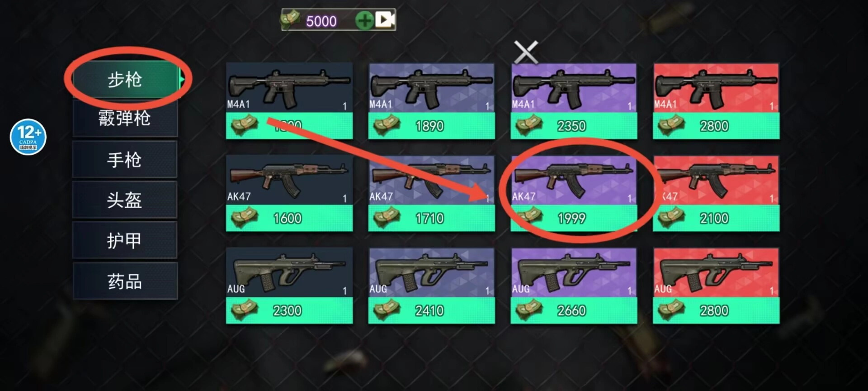
Task: Tap the green plus add-cash icon
Action: pos(364,20)
